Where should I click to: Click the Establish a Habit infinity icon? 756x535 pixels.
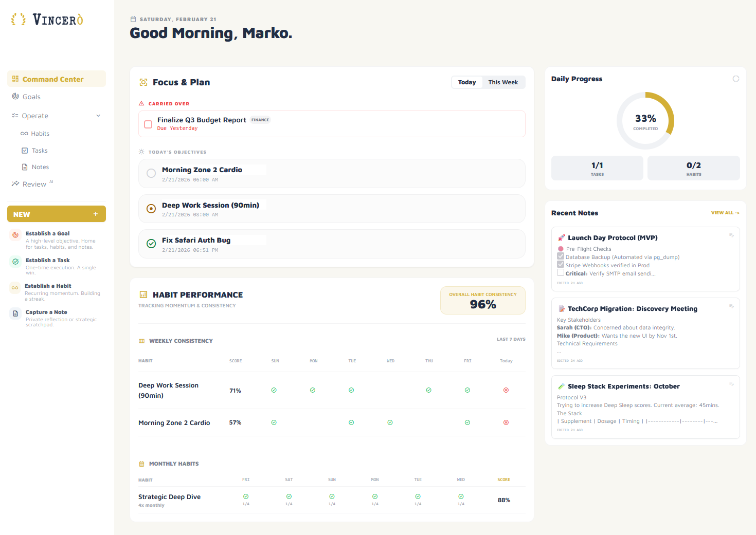click(x=15, y=288)
